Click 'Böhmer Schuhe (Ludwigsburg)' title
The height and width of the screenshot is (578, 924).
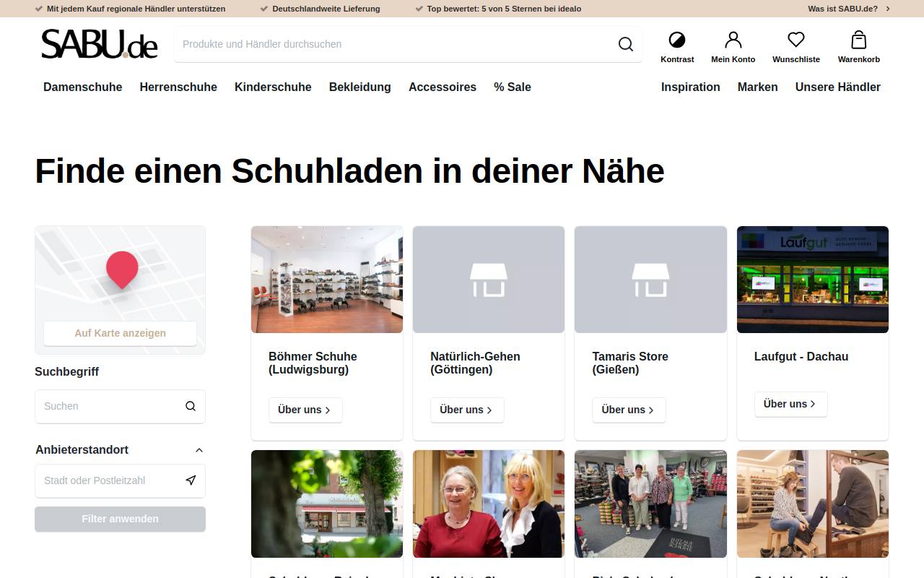[x=313, y=363]
